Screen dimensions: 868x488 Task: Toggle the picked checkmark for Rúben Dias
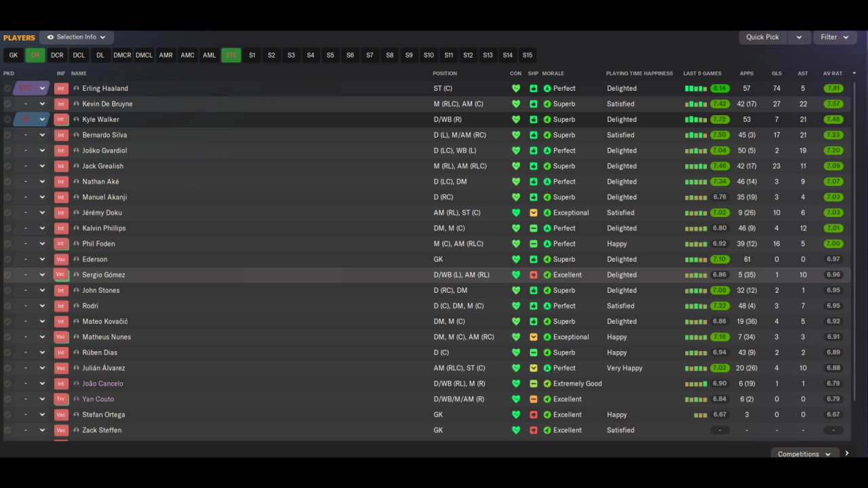[x=7, y=352]
